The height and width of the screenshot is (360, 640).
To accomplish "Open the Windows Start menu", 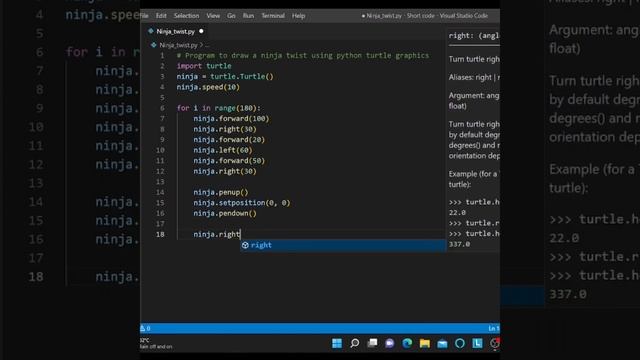I will tap(337, 343).
